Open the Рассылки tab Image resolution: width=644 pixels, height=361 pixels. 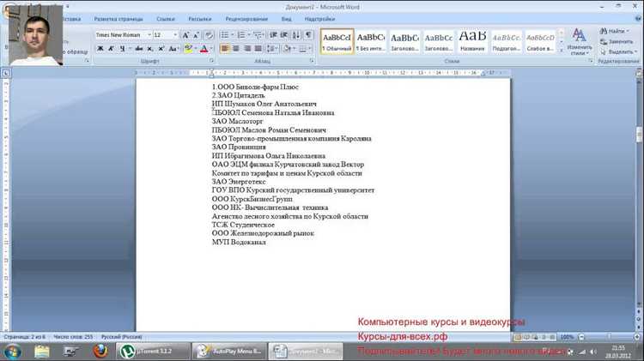(x=199, y=19)
